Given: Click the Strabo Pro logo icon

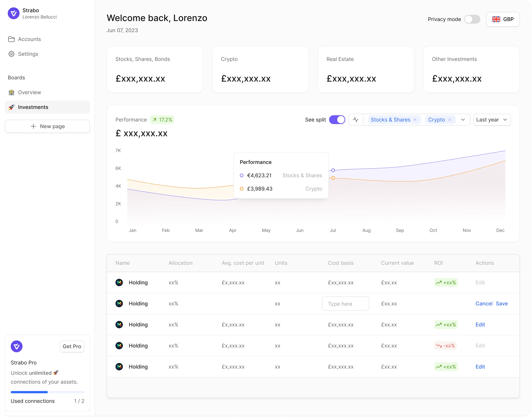Looking at the screenshot, I should tap(17, 346).
